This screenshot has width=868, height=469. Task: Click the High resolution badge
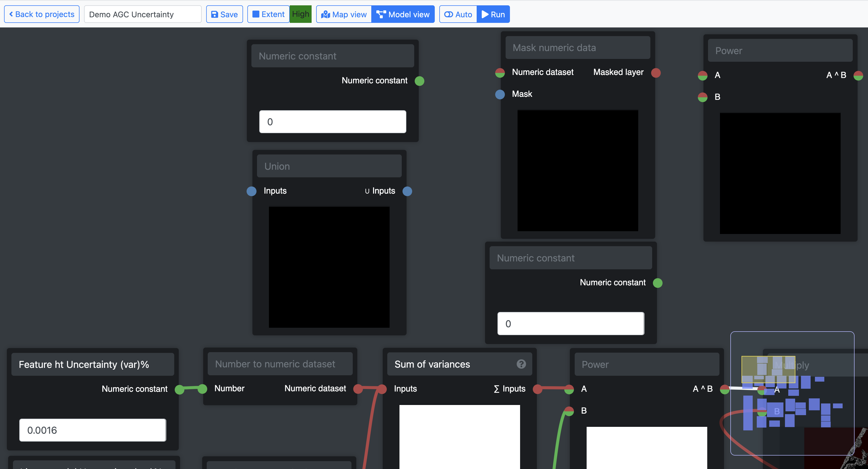pos(300,14)
